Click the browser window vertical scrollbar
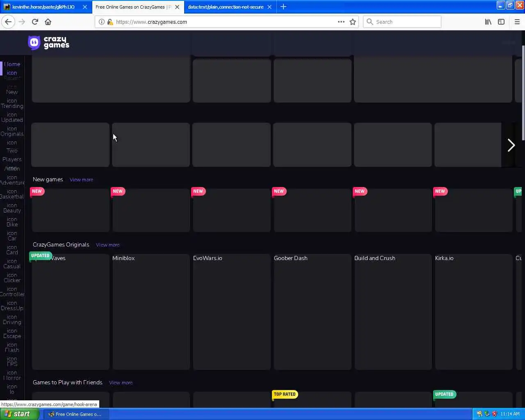525x420 pixels. pos(523,93)
